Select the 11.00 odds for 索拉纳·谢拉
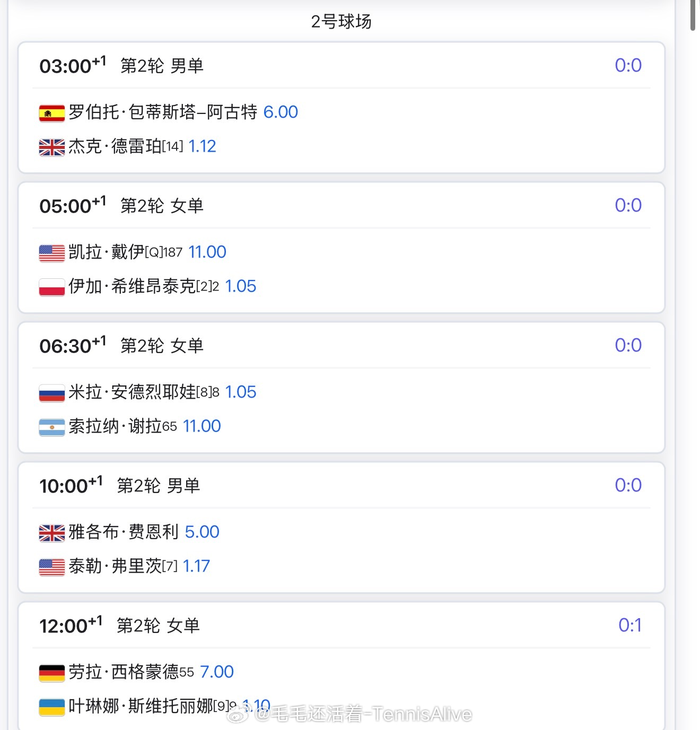 coord(202,426)
